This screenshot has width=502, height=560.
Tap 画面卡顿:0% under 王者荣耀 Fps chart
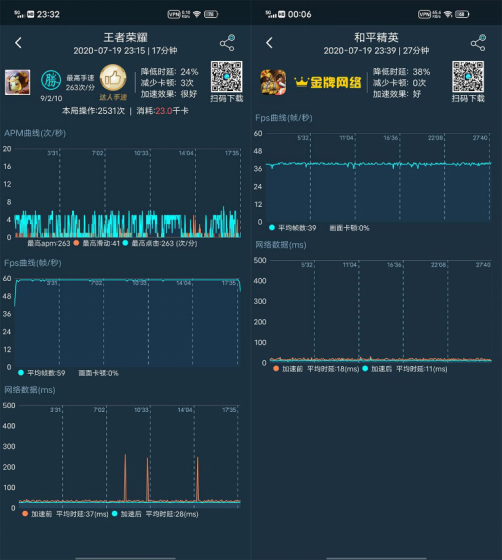click(x=99, y=373)
